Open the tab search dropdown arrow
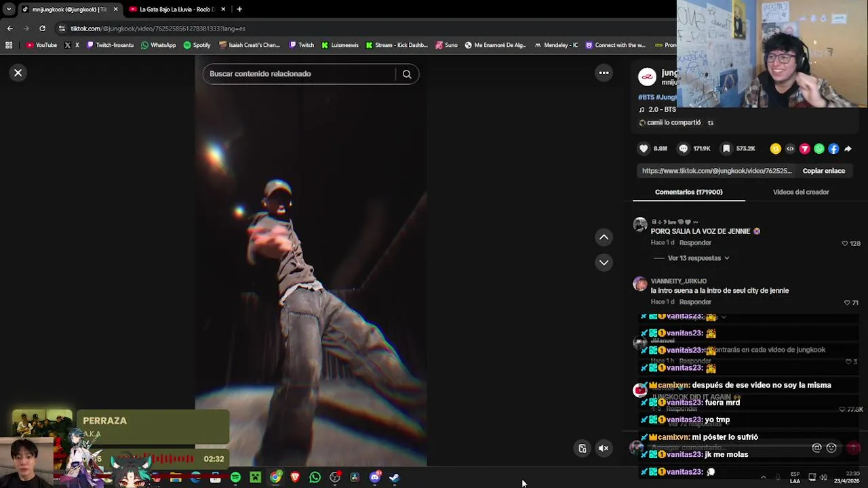 [x=8, y=9]
